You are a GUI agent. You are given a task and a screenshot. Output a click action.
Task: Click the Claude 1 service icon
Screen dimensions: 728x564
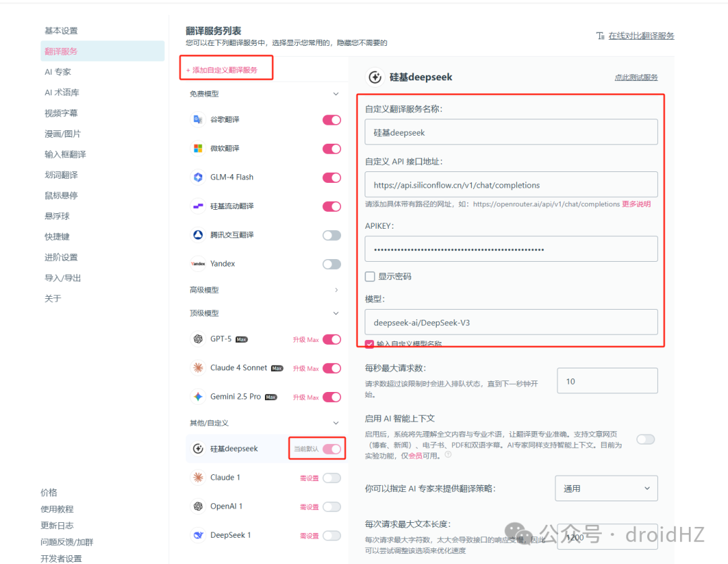tap(198, 477)
